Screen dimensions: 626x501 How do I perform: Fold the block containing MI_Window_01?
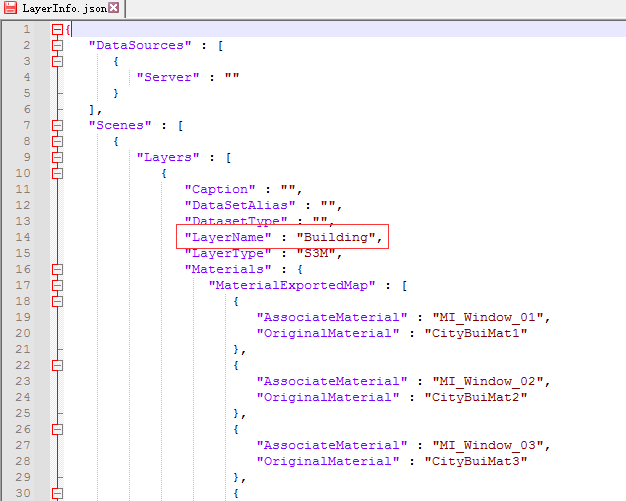click(57, 301)
